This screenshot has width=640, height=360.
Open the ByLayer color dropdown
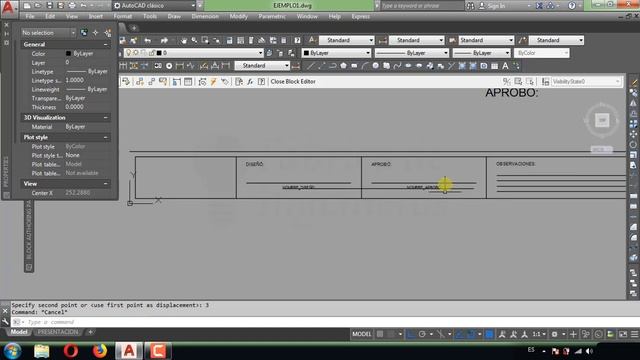coord(336,53)
